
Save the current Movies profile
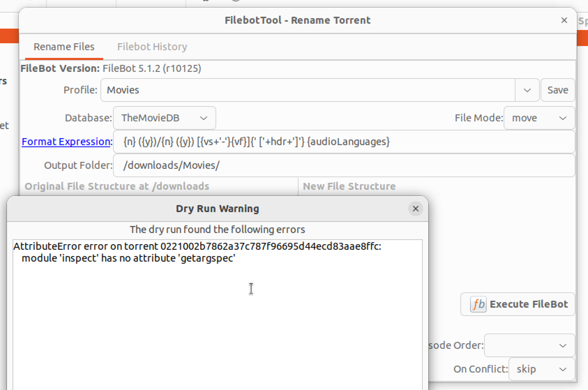(x=557, y=90)
